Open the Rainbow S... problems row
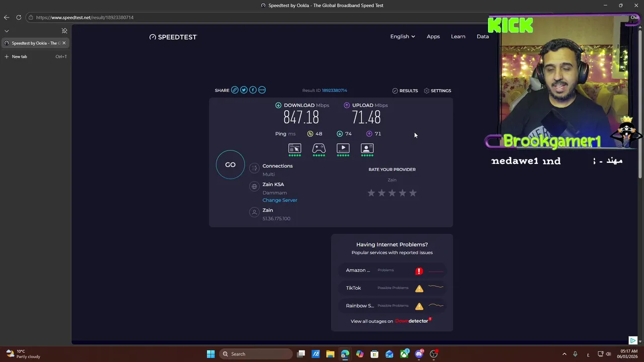This screenshot has height=362, width=644. coord(392,306)
